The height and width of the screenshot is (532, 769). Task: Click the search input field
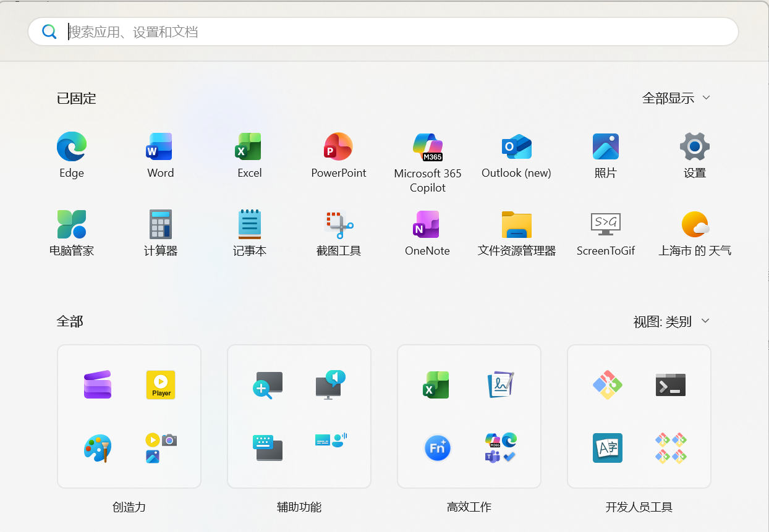[x=247, y=32]
